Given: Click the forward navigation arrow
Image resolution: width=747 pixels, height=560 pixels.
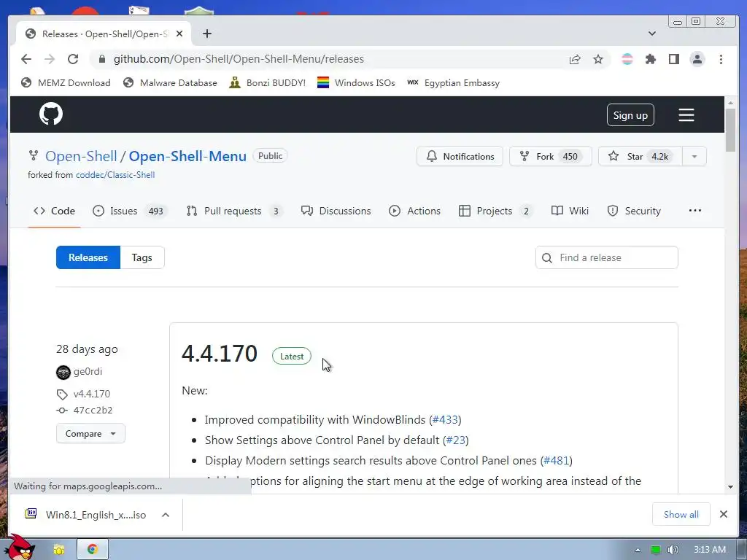Looking at the screenshot, I should pyautogui.click(x=50, y=59).
